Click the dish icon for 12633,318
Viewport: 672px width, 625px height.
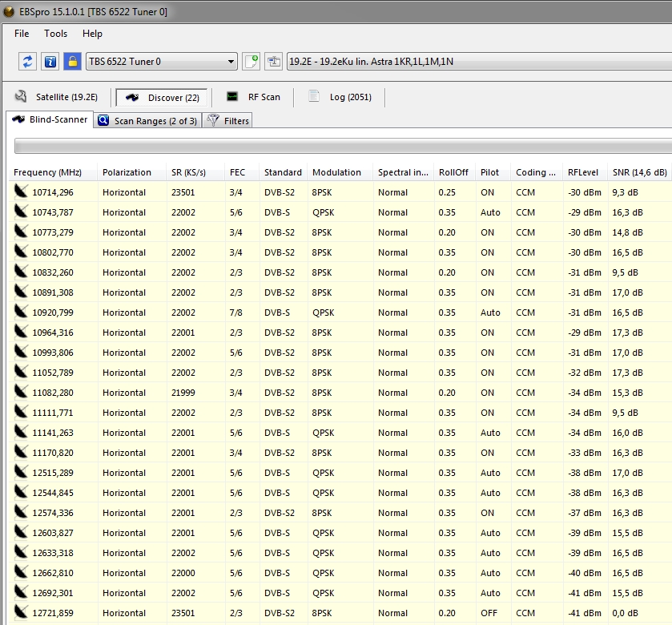21,552
